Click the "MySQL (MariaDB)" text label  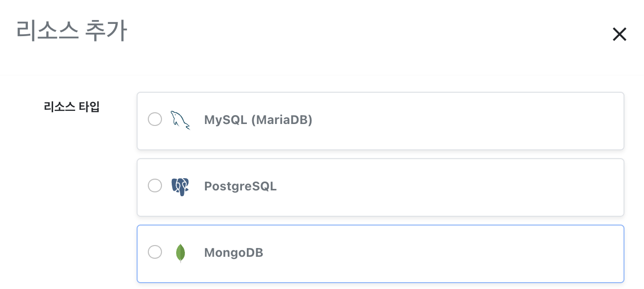[x=258, y=120]
